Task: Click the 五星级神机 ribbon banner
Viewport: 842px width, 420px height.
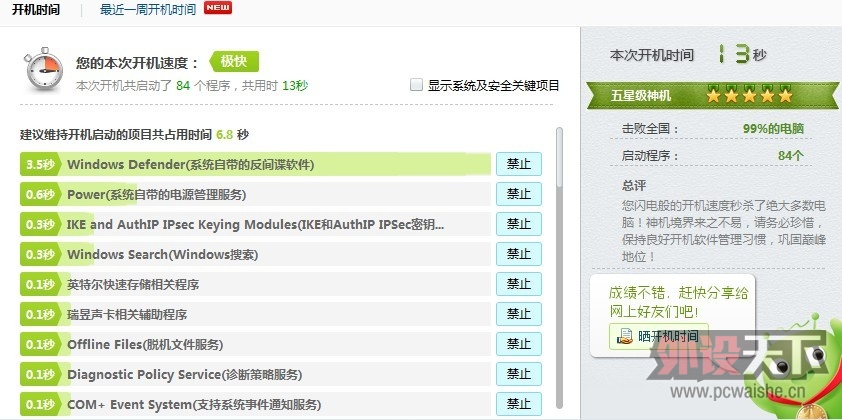Action: coord(713,96)
